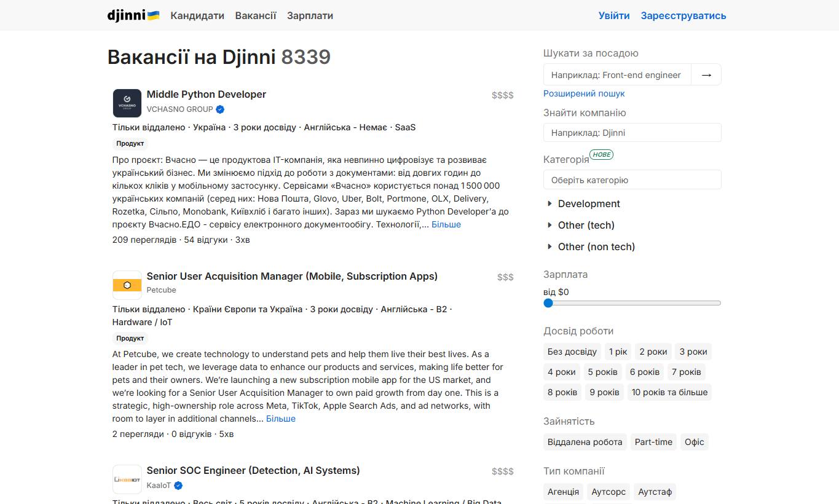This screenshot has width=839, height=504.
Task: Go to 'Увійти' login link
Action: (x=614, y=15)
